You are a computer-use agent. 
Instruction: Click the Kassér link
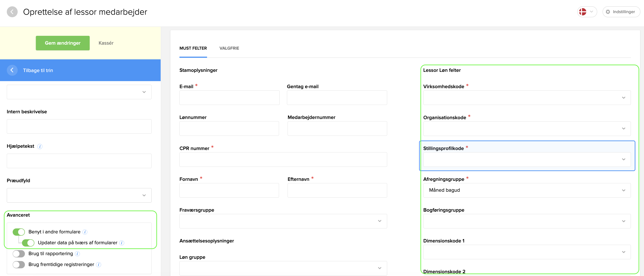point(106,43)
